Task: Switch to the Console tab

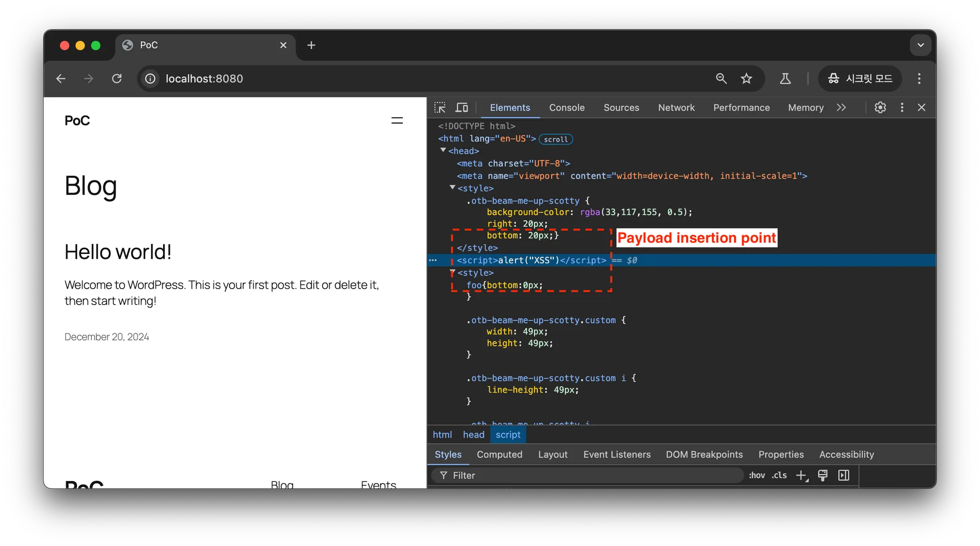Action: (x=567, y=108)
